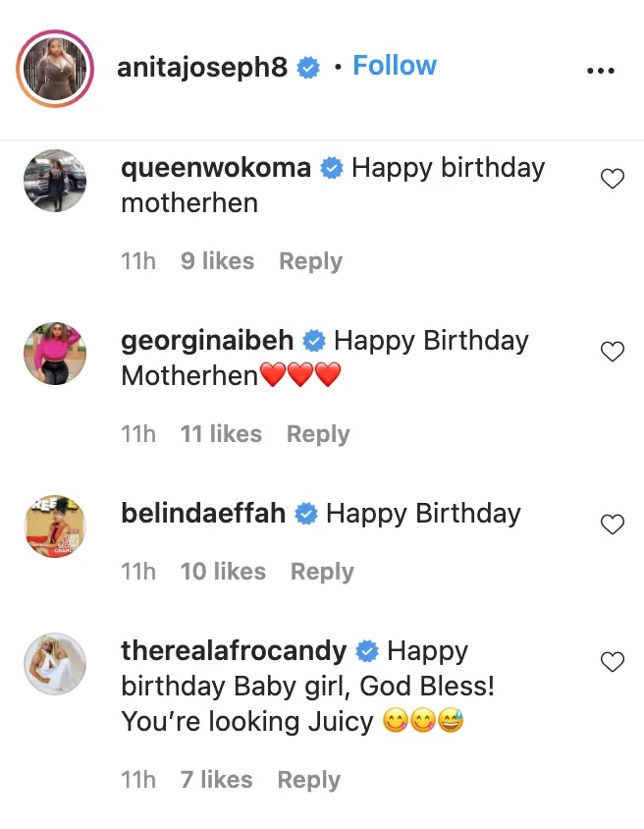Viewport: 644px width, 829px height.
Task: Like belindaeffah's comment with the heart
Action: 613,525
